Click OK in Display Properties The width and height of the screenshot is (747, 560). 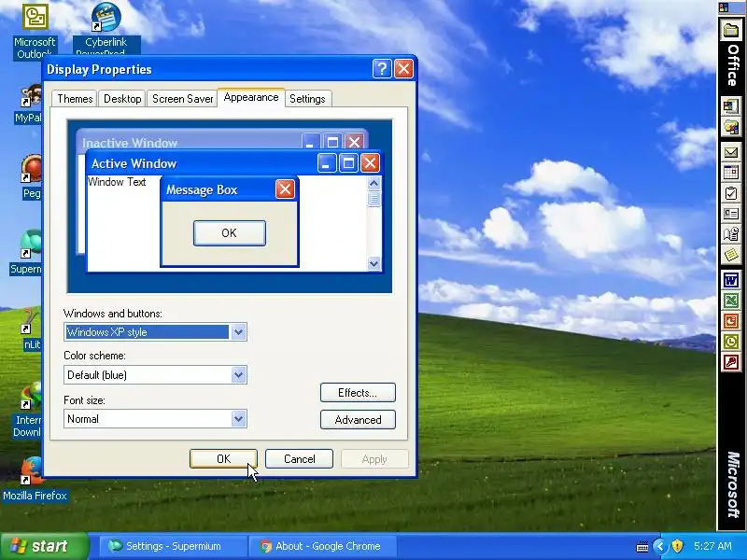[223, 458]
